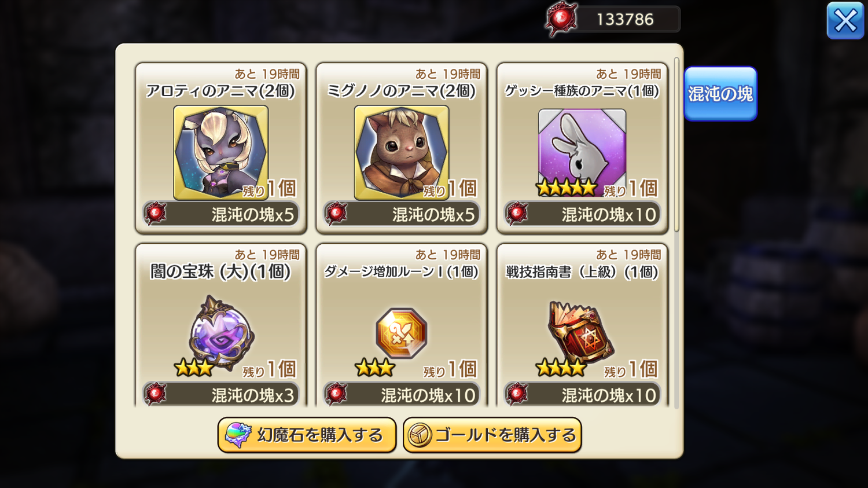The image size is (868, 488).
Task: Purchase 闇の宝珠 for 混沌の塊x3
Action: tap(221, 395)
